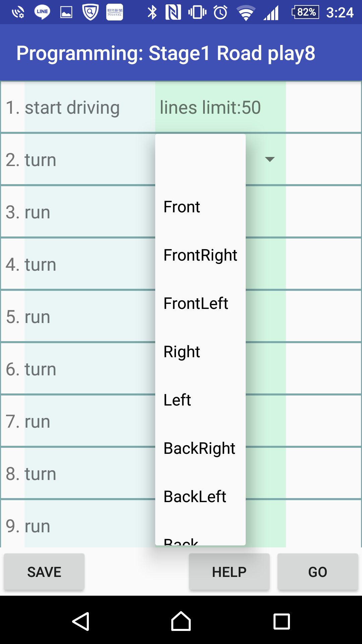The width and height of the screenshot is (362, 644).
Task: Tap the Bluetooth status icon
Action: (x=152, y=12)
